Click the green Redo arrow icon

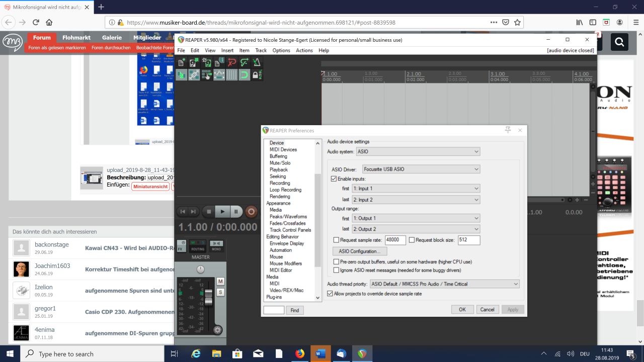point(245,62)
